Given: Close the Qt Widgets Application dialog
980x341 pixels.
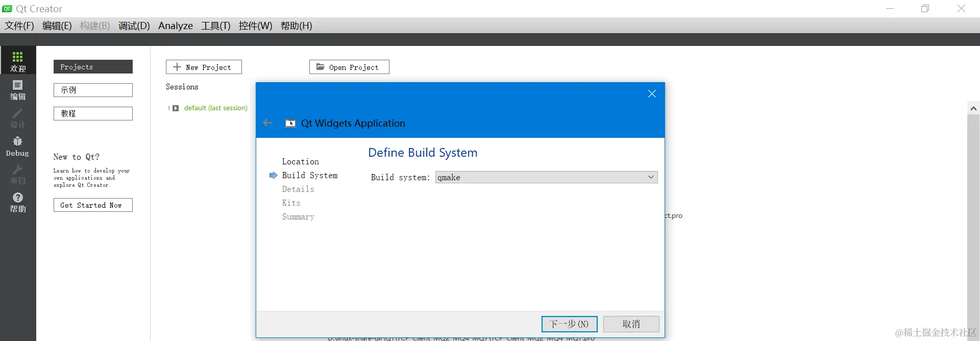Looking at the screenshot, I should pos(652,93).
